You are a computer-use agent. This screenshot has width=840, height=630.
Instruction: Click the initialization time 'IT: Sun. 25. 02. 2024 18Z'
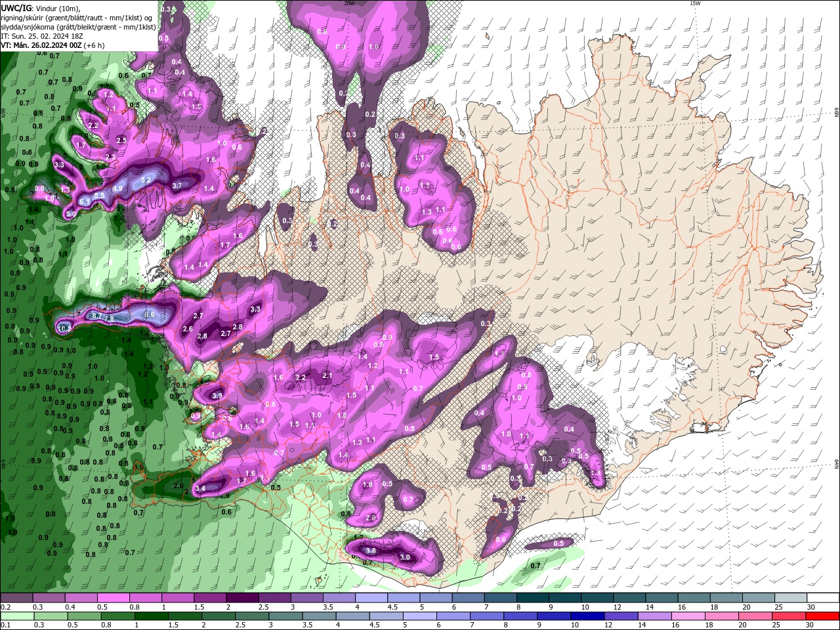pyautogui.click(x=42, y=36)
